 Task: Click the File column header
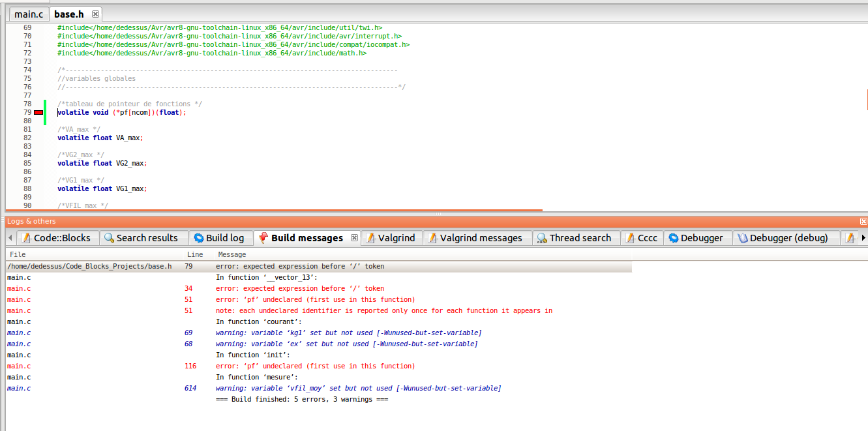[18, 254]
